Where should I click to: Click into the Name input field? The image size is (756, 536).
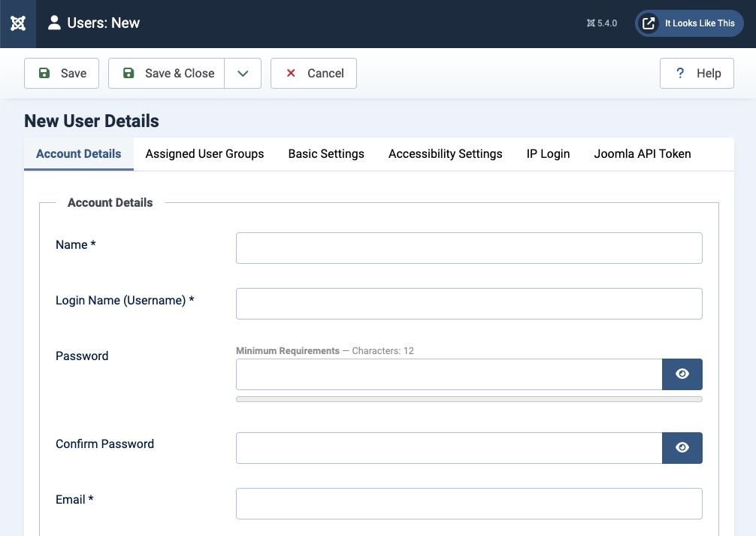click(x=469, y=248)
